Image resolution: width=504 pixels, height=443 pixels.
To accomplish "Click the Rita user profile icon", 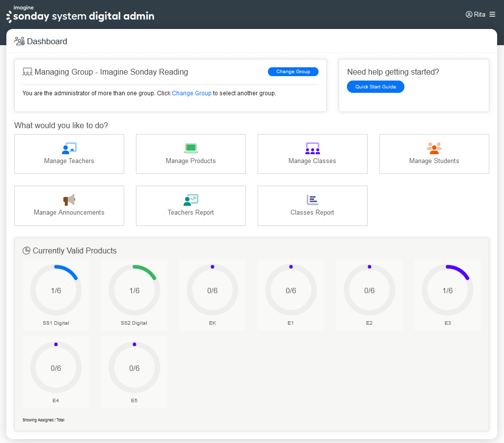I will pos(469,15).
